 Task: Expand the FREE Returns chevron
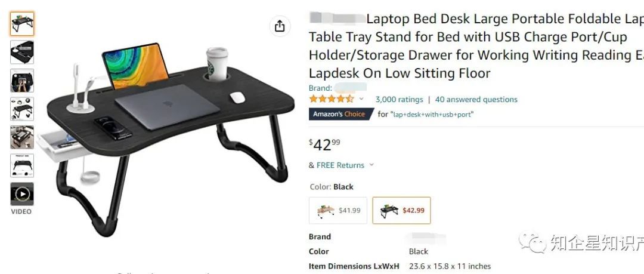pyautogui.click(x=371, y=165)
